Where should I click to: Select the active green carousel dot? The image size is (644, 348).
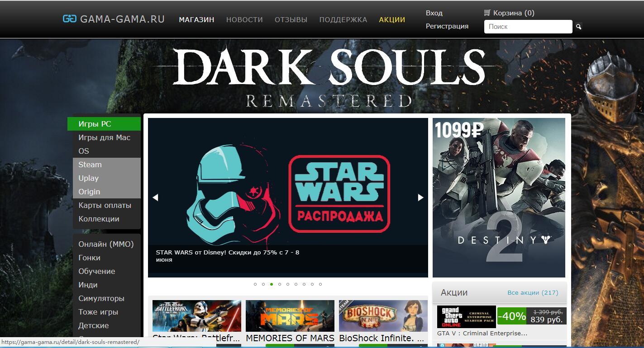[x=272, y=284]
